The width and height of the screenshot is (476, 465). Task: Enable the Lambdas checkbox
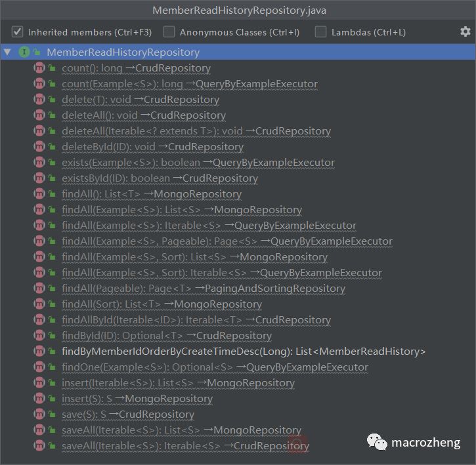[x=320, y=32]
